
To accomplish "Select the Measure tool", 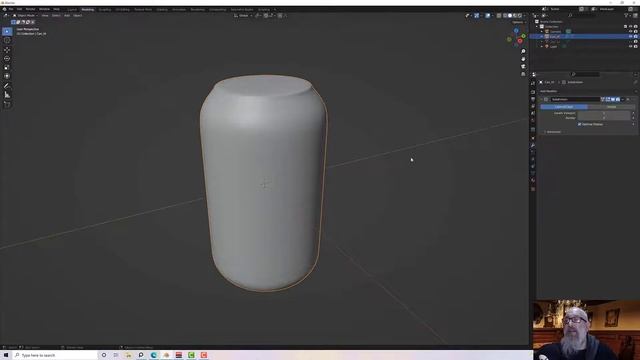I will point(7,95).
